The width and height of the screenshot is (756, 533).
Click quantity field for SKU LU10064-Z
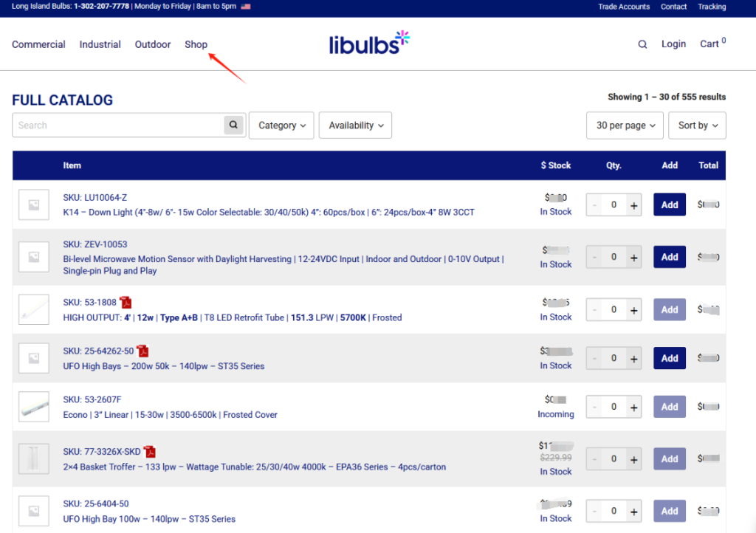[614, 204]
